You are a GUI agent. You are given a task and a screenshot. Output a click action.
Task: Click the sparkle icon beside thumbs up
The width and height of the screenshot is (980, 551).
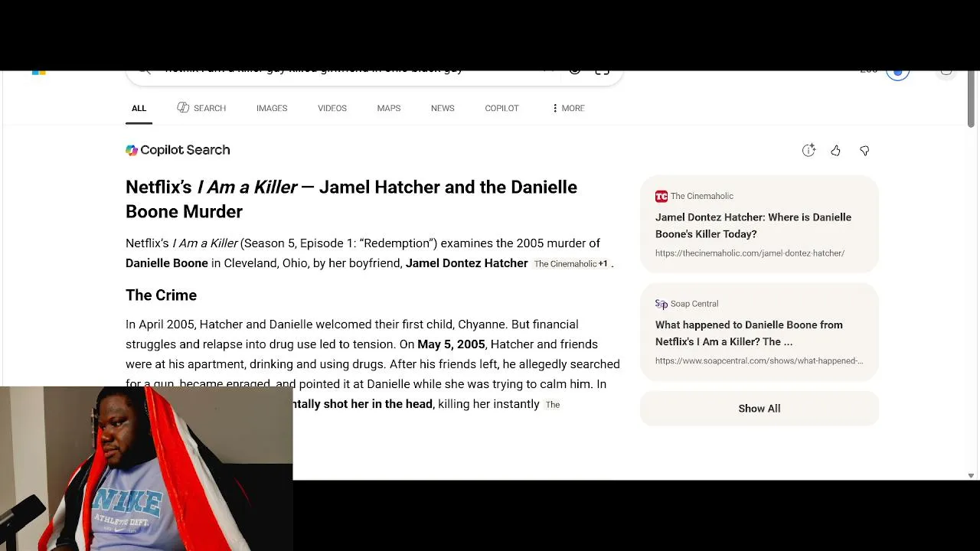pyautogui.click(x=808, y=150)
